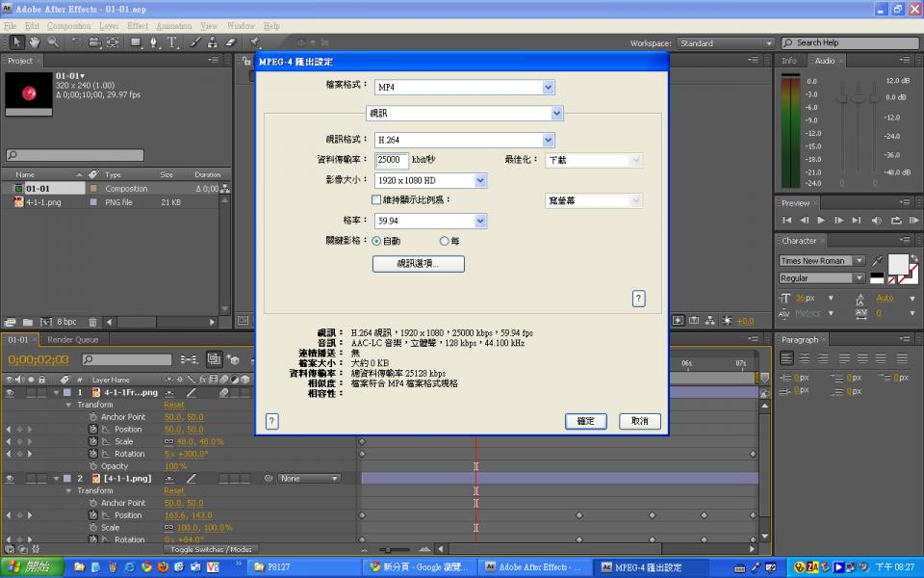Click the 資料傳輸率 25000 input field
The width and height of the screenshot is (924, 578).
pyautogui.click(x=391, y=160)
